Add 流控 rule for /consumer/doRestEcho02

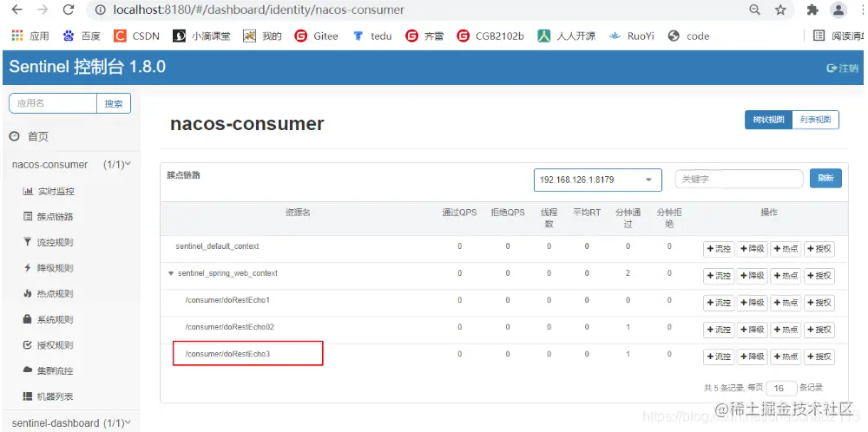(719, 331)
